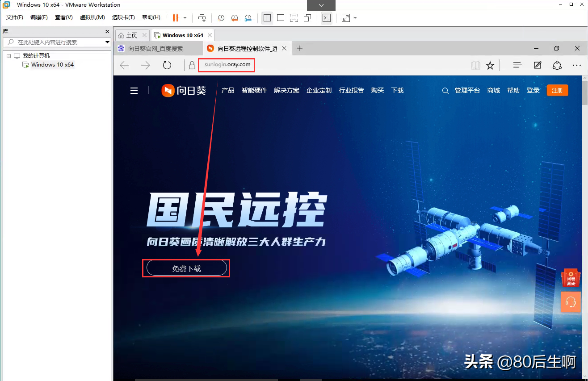
Task: Open the stretch display dropdown arrow
Action: coord(355,18)
